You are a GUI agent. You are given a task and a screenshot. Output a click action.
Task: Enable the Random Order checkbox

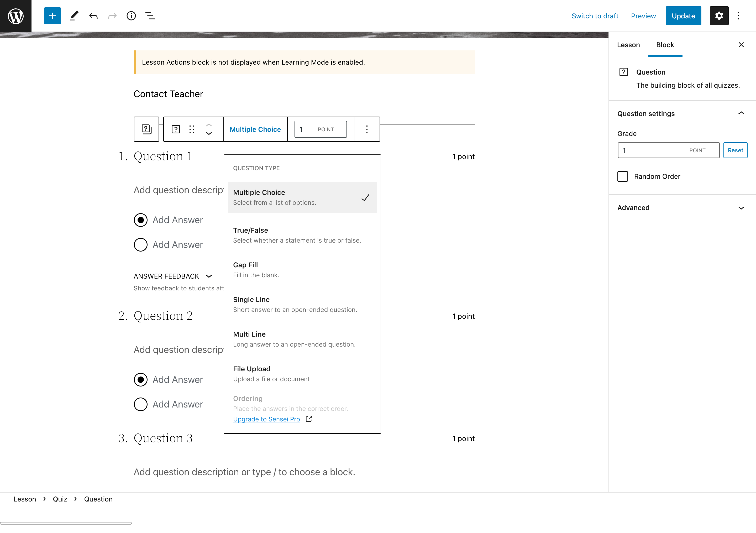(623, 176)
